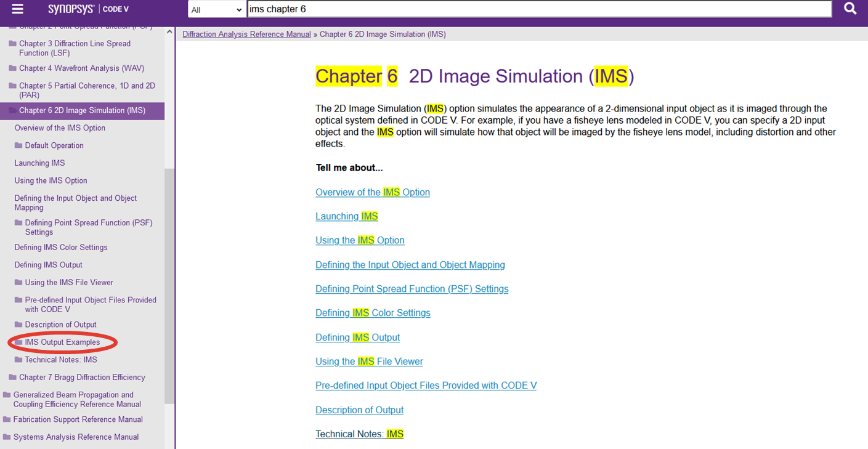The image size is (868, 449).
Task: Click folder icon beside Pre-defined Input Object Files
Action: (x=18, y=300)
